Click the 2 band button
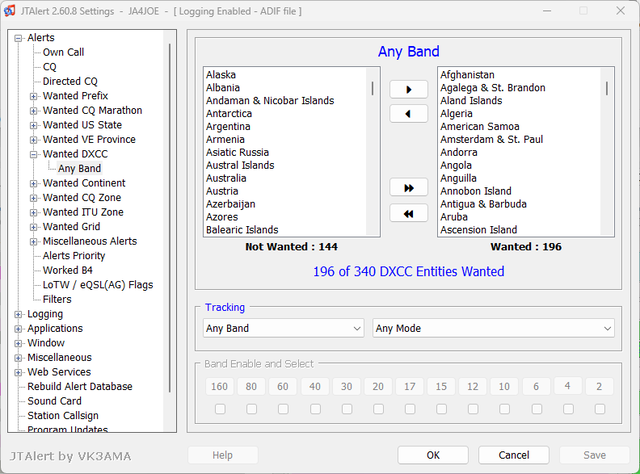 click(599, 386)
